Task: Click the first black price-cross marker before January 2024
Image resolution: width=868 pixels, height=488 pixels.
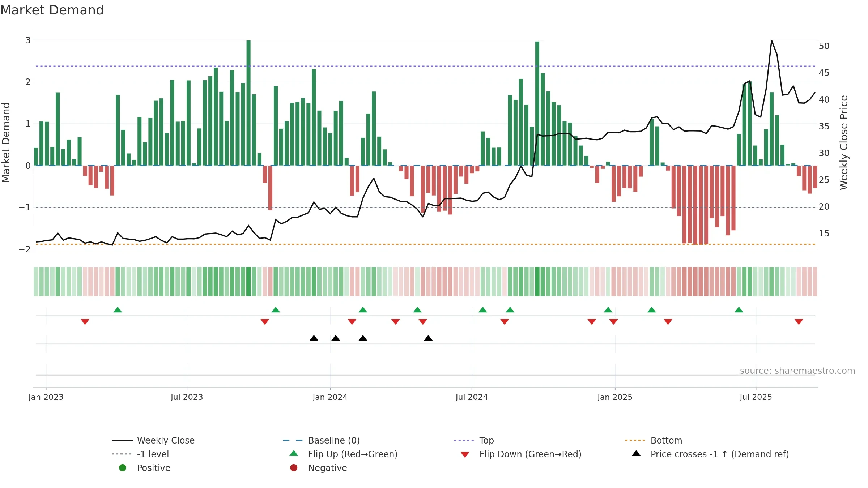Action: (x=314, y=338)
